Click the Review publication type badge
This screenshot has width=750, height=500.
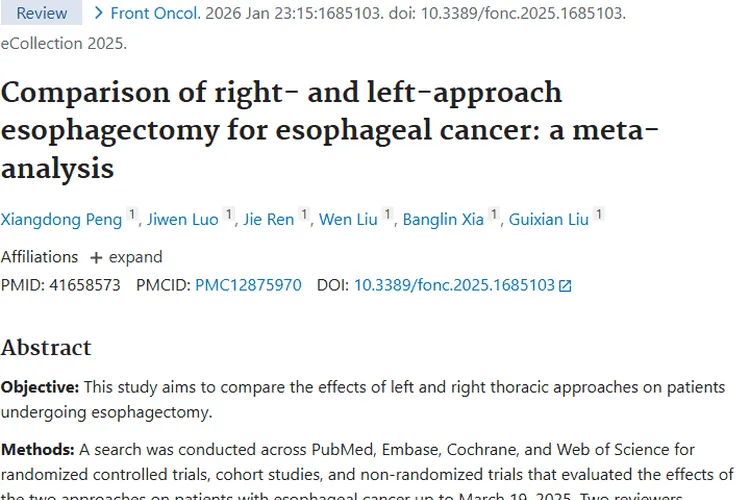pos(42,13)
